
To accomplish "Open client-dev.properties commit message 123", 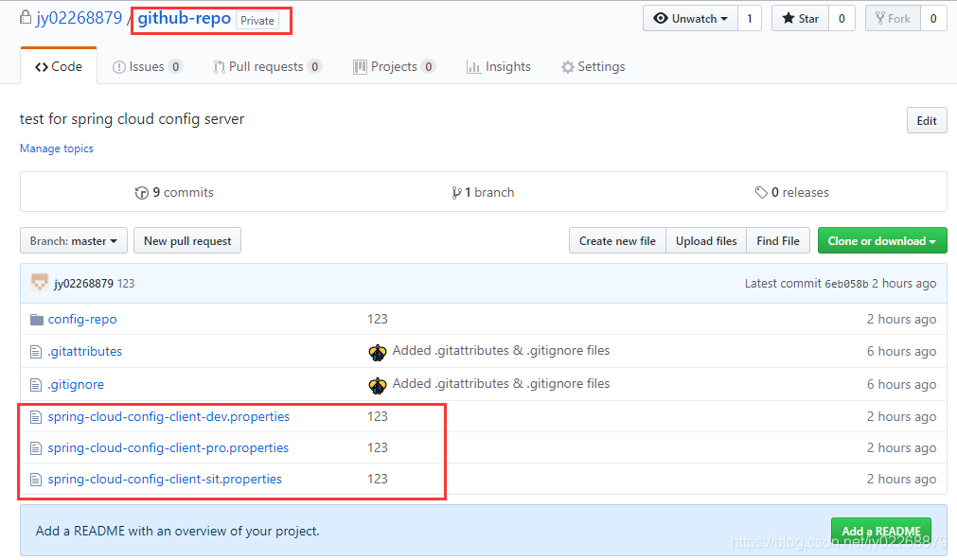I will point(377,416).
